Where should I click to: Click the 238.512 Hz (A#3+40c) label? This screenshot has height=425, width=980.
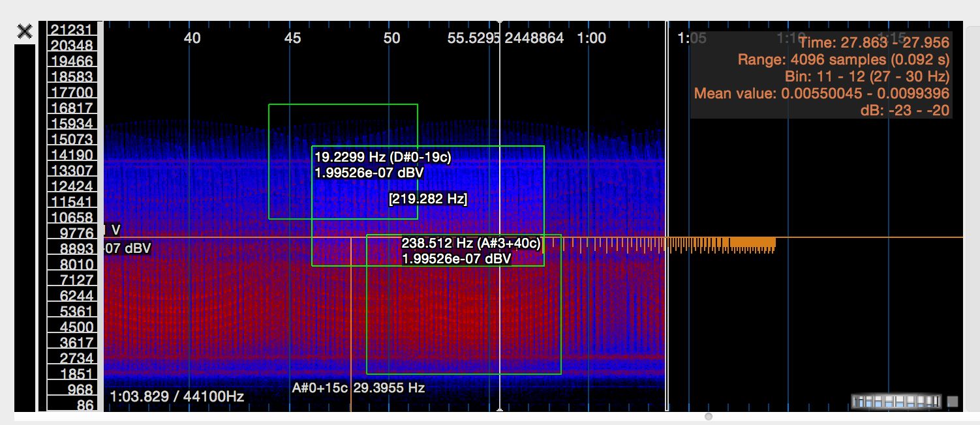(x=471, y=243)
